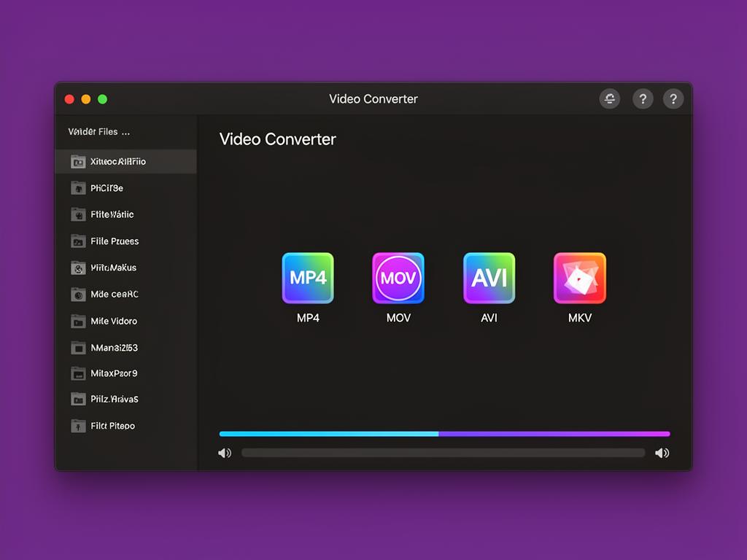Pick the MKV format icon
The image size is (747, 560).
pyautogui.click(x=578, y=278)
